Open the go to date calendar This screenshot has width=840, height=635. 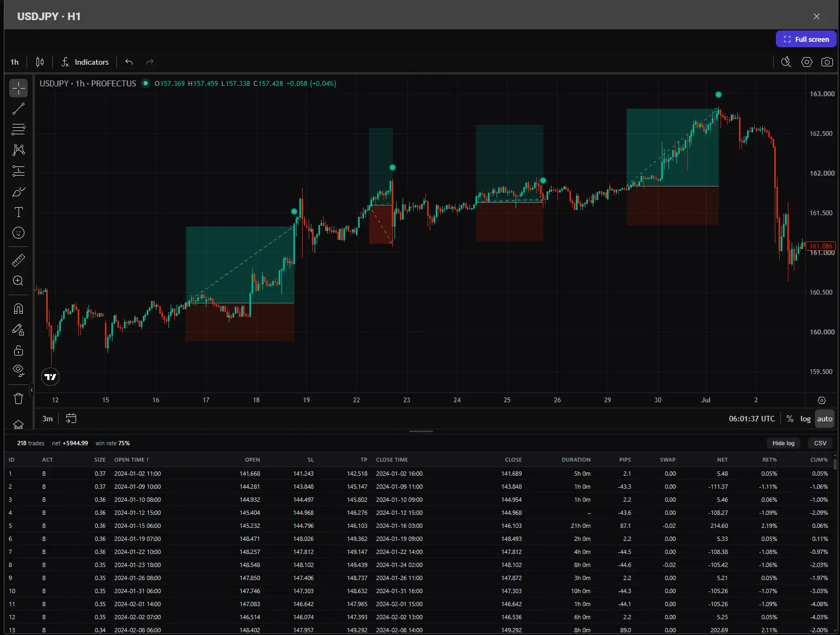pos(71,419)
